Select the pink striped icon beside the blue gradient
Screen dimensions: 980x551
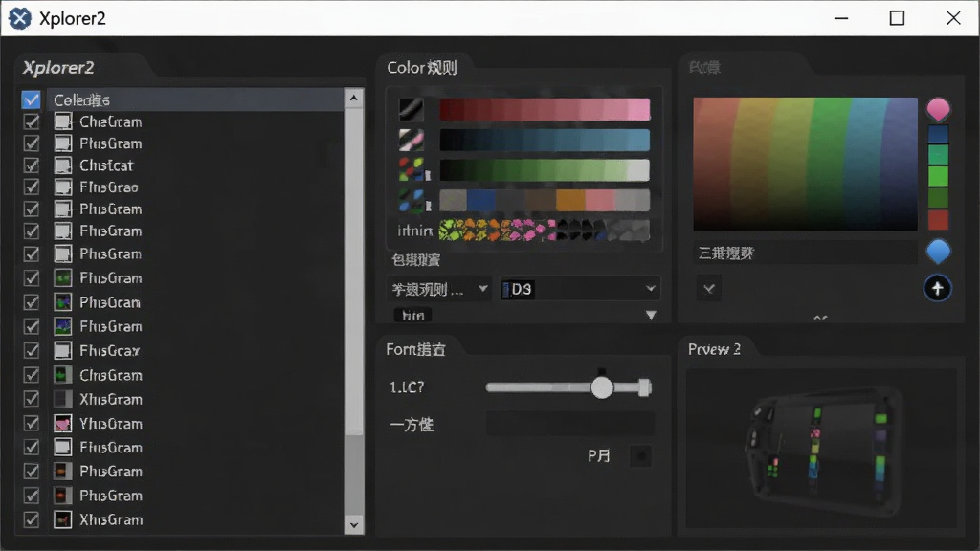click(412, 140)
